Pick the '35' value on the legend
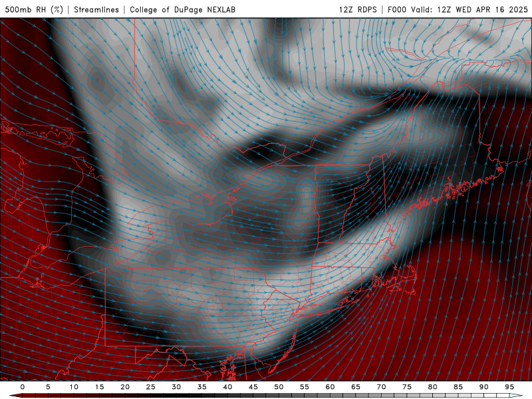Screen dimensions: 532x399 [x=202, y=387]
